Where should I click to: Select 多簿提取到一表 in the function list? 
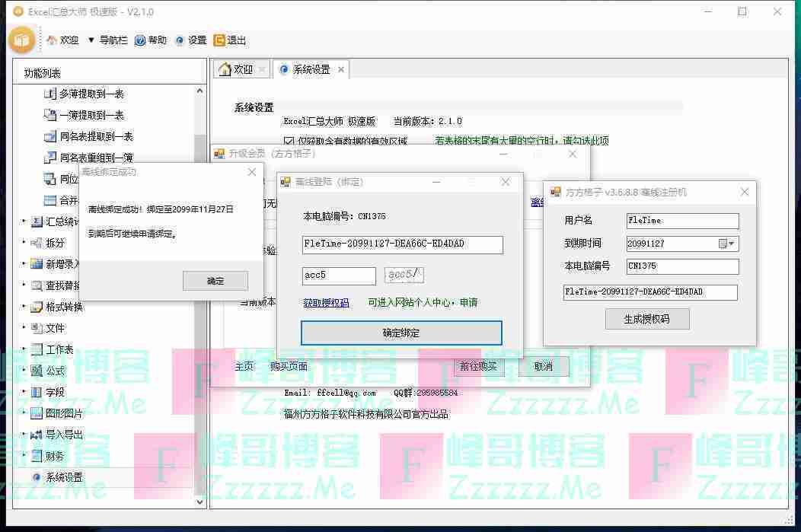coord(91,94)
